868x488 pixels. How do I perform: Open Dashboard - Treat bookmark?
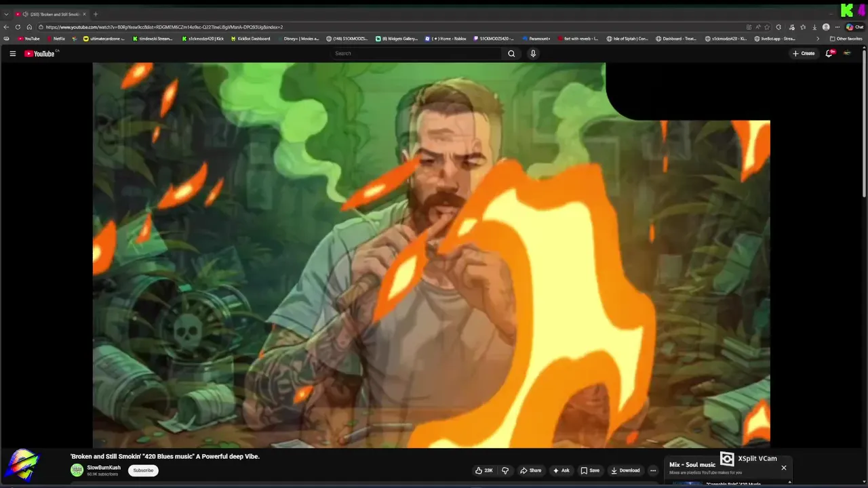point(676,39)
